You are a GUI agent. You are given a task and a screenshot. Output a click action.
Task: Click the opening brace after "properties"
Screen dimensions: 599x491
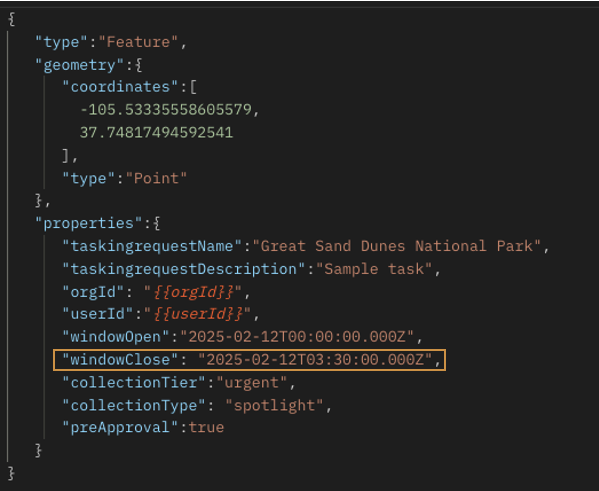click(156, 224)
